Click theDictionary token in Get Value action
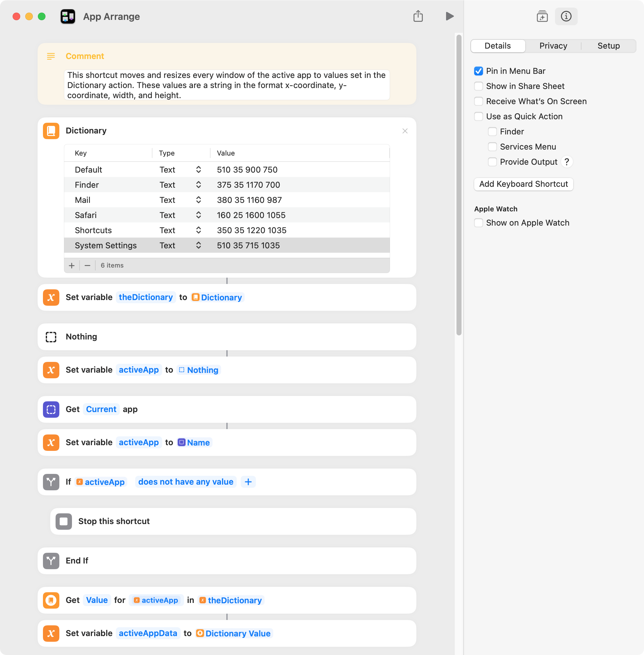This screenshot has width=644, height=655. coord(231,600)
